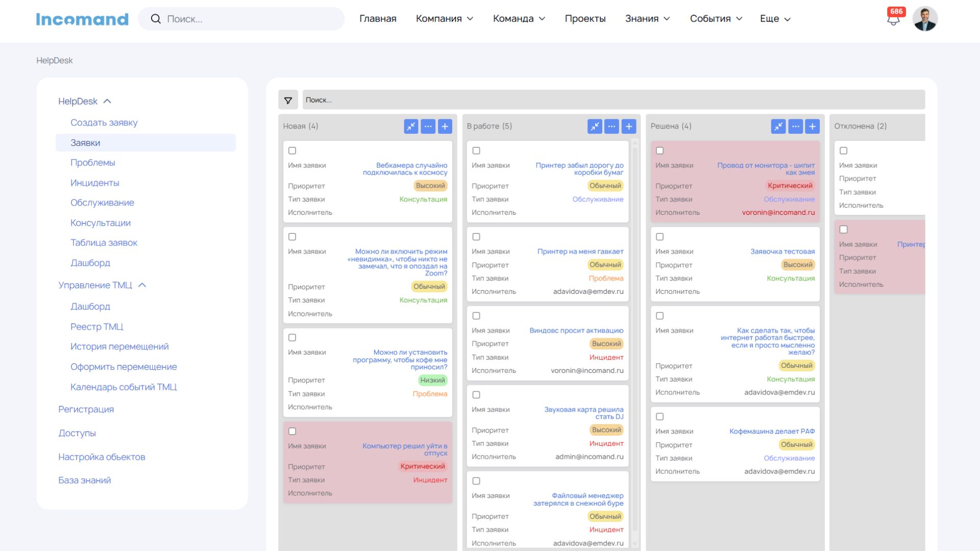The width and height of the screenshot is (980, 551).
Task: Click the magnifier icon in the top search bar
Action: tap(156, 18)
